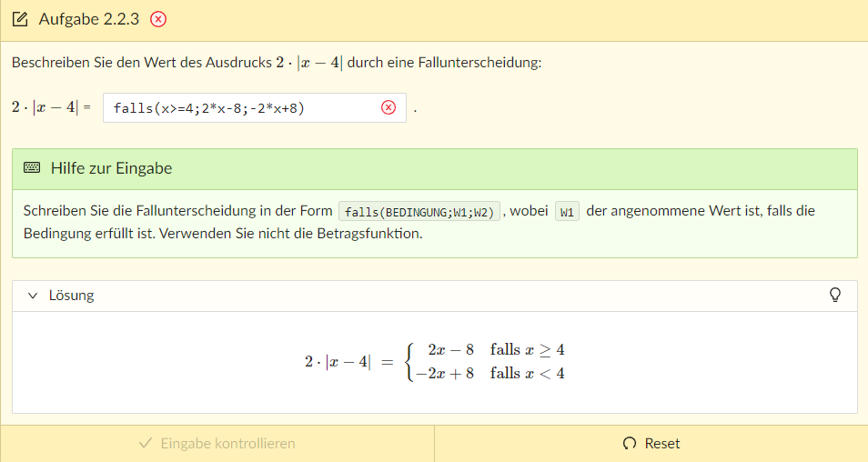Click the Aufgabe 2.2.3 title text

point(88,19)
